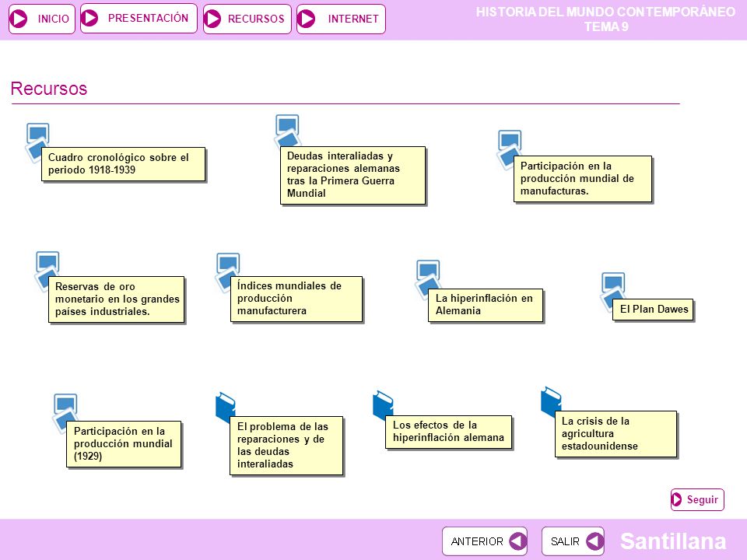
Task: Open Participación en la producción mundial de manufacturas
Action: pyautogui.click(x=583, y=179)
